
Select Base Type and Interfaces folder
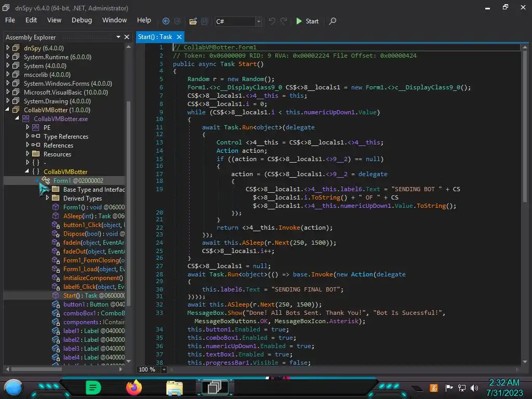tap(94, 189)
